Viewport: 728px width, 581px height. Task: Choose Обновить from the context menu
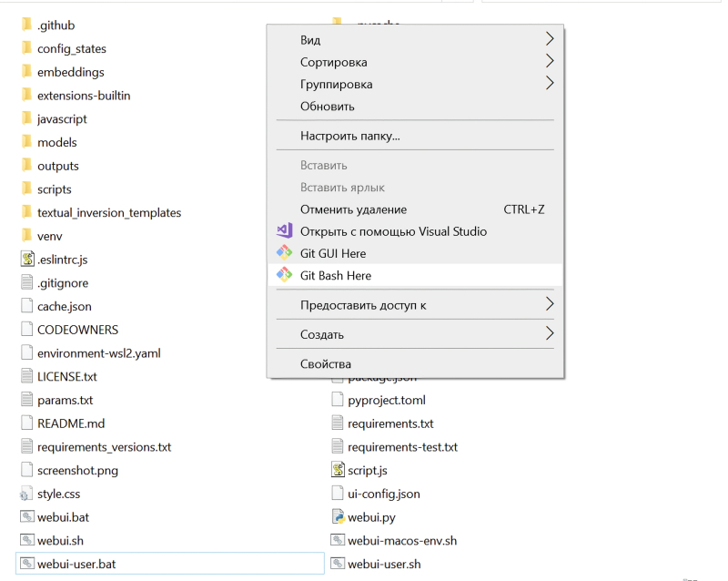click(x=327, y=106)
